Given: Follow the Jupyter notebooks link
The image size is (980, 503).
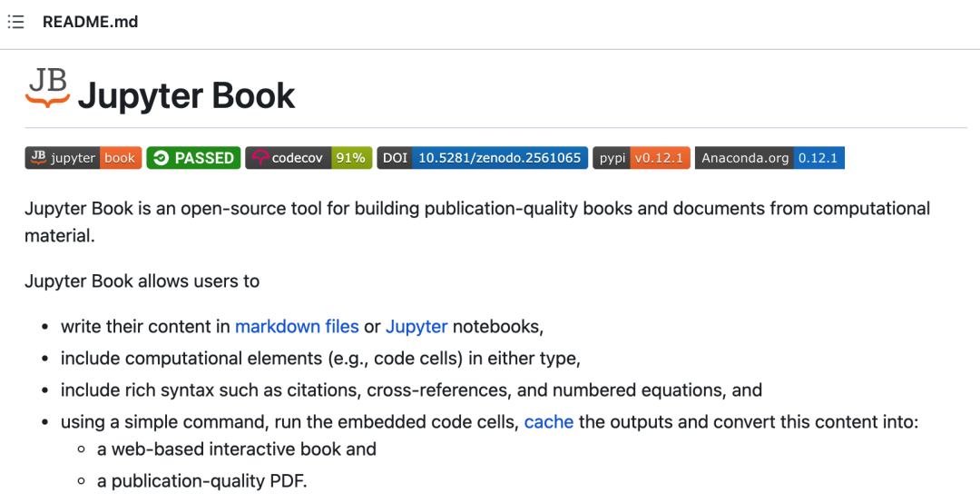Looking at the screenshot, I should tap(416, 327).
